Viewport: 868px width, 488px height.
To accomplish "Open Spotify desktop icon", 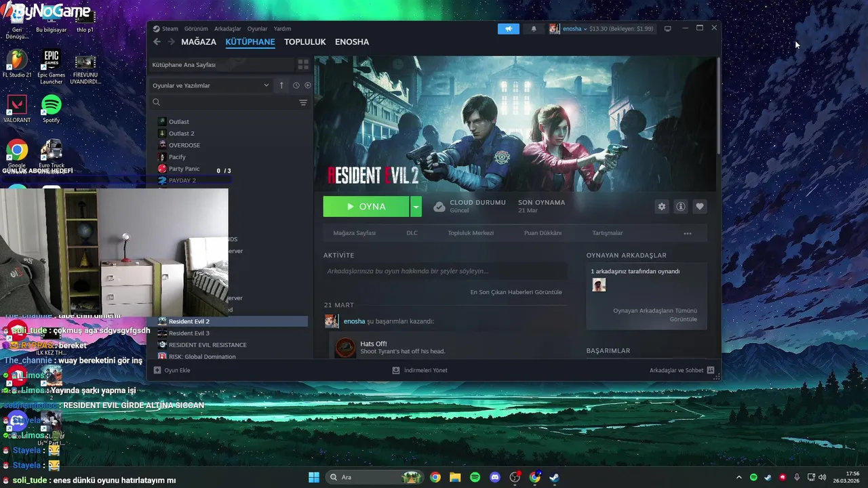I will pyautogui.click(x=51, y=109).
